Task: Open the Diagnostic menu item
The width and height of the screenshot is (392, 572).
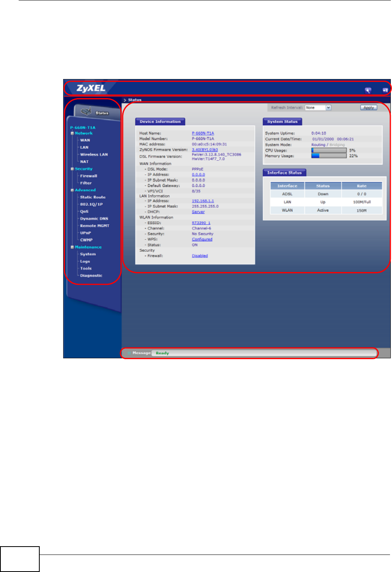Action: pyautogui.click(x=91, y=276)
